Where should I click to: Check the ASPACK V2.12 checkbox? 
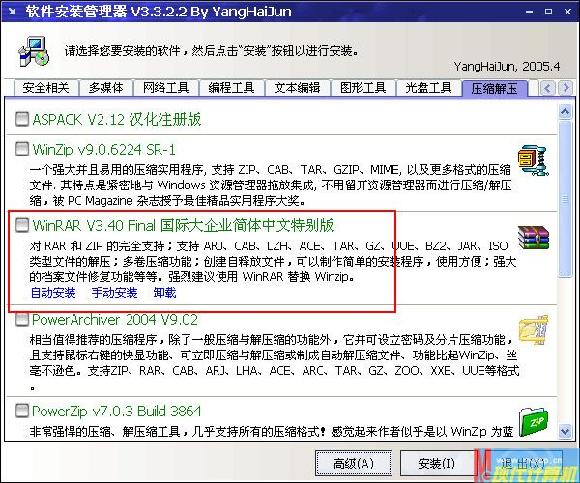pyautogui.click(x=22, y=119)
